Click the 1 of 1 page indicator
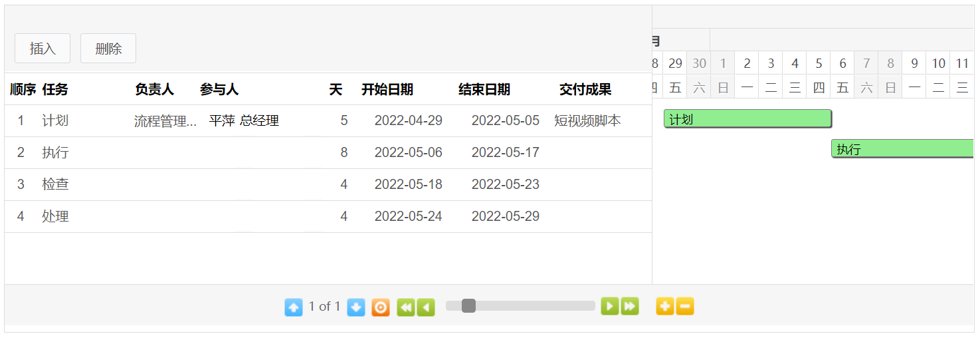Image resolution: width=980 pixels, height=338 pixels. 324,306
